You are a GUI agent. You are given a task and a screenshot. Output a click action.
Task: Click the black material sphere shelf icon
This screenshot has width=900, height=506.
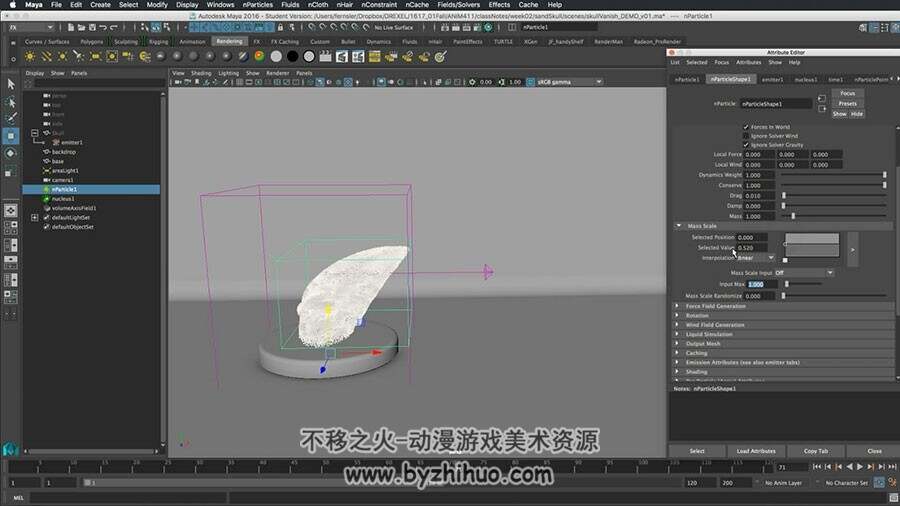(293, 56)
